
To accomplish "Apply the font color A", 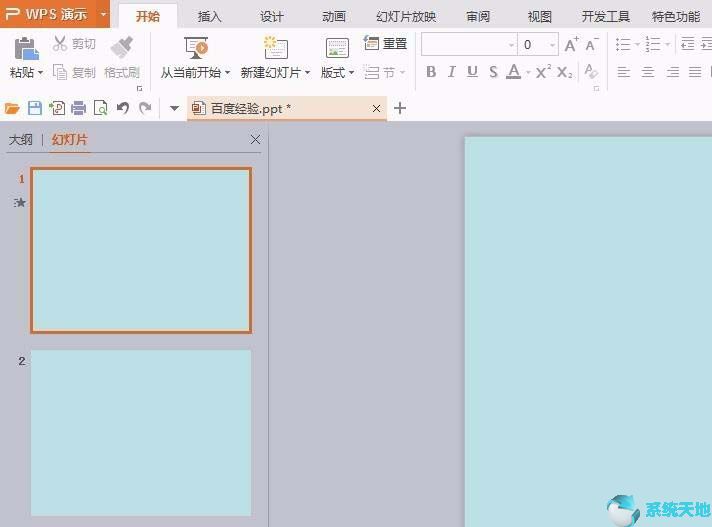I will pos(514,71).
